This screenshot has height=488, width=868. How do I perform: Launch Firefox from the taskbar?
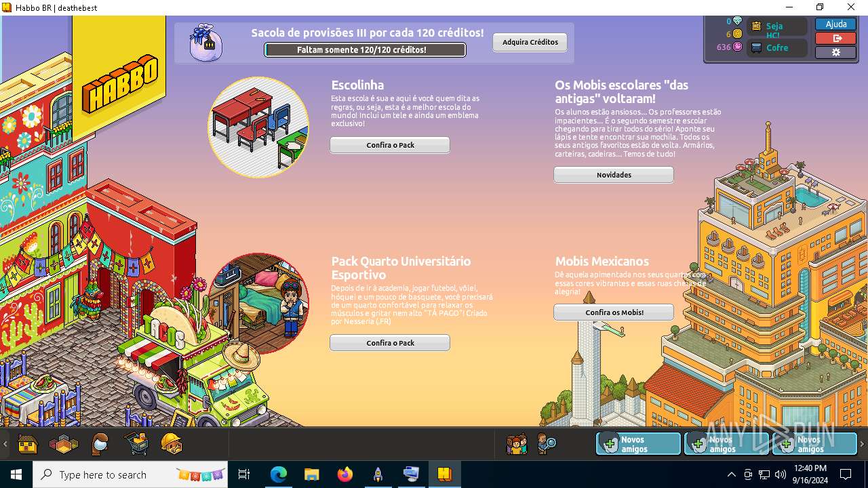point(344,474)
